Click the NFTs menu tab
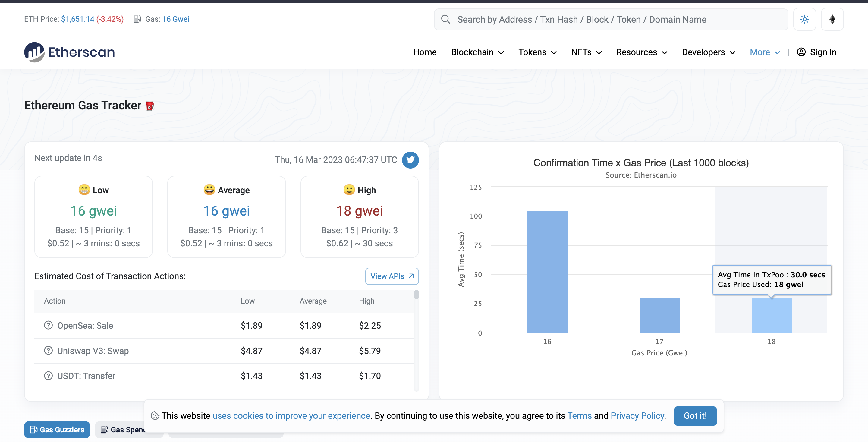The image size is (868, 442). click(586, 52)
